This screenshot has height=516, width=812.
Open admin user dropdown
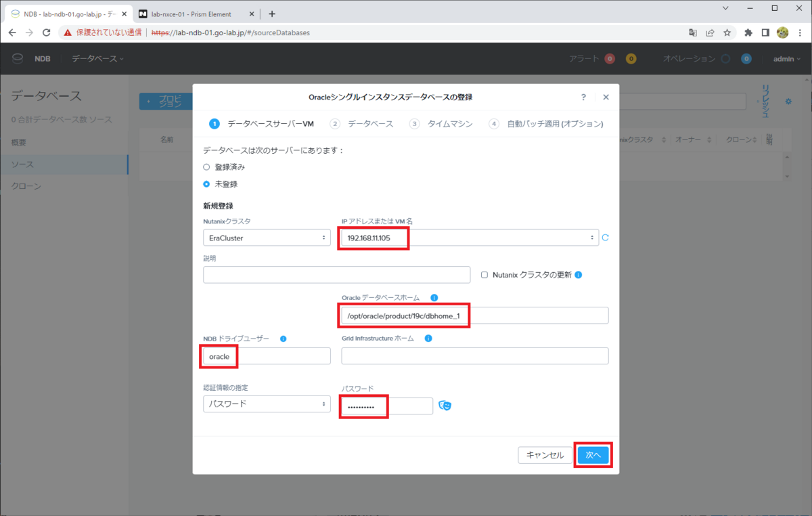[787, 59]
